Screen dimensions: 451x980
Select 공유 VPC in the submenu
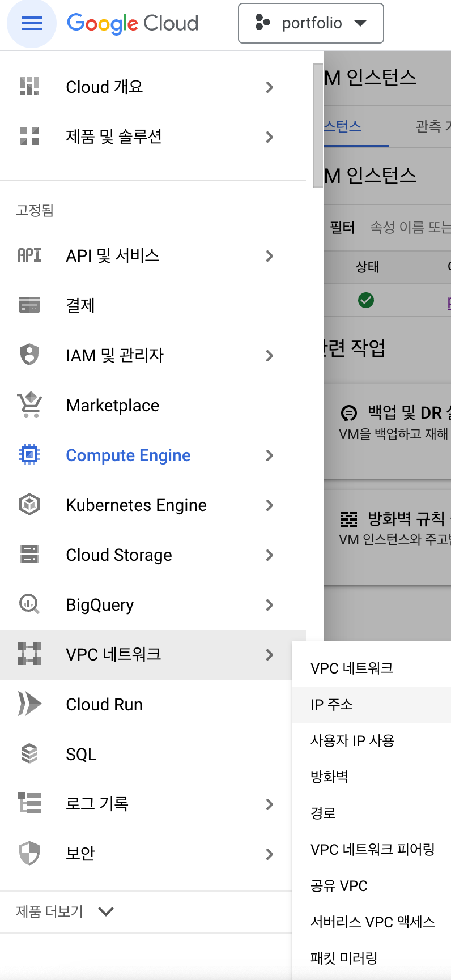click(x=371, y=886)
